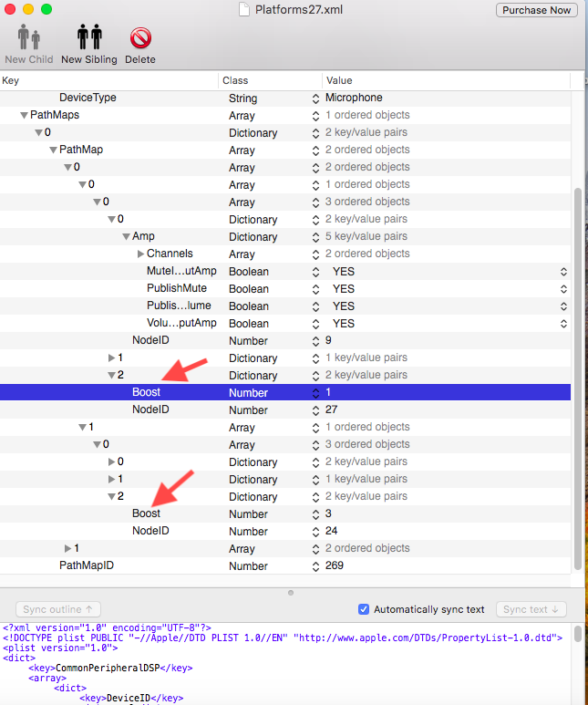Open class stepper for DeviceType String

315,98
